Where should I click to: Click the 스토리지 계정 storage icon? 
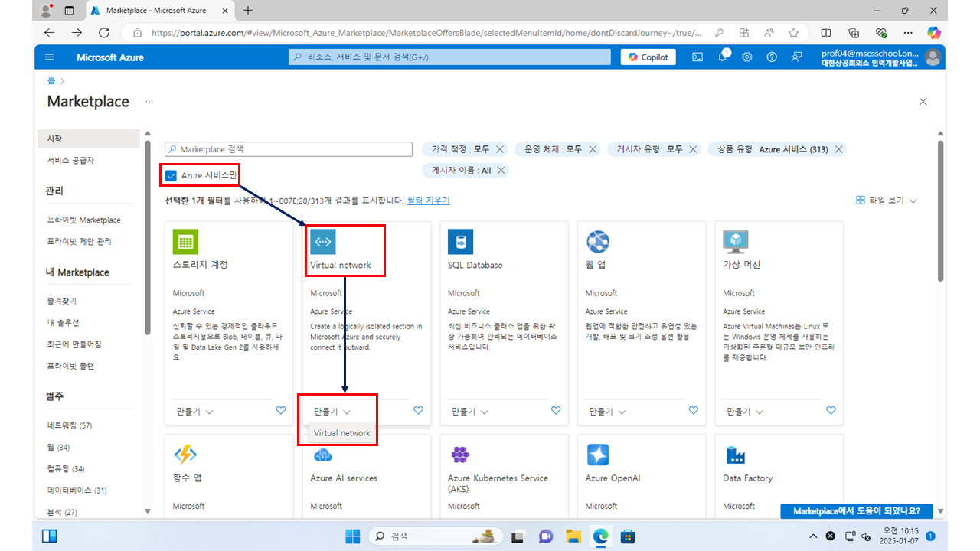(185, 242)
